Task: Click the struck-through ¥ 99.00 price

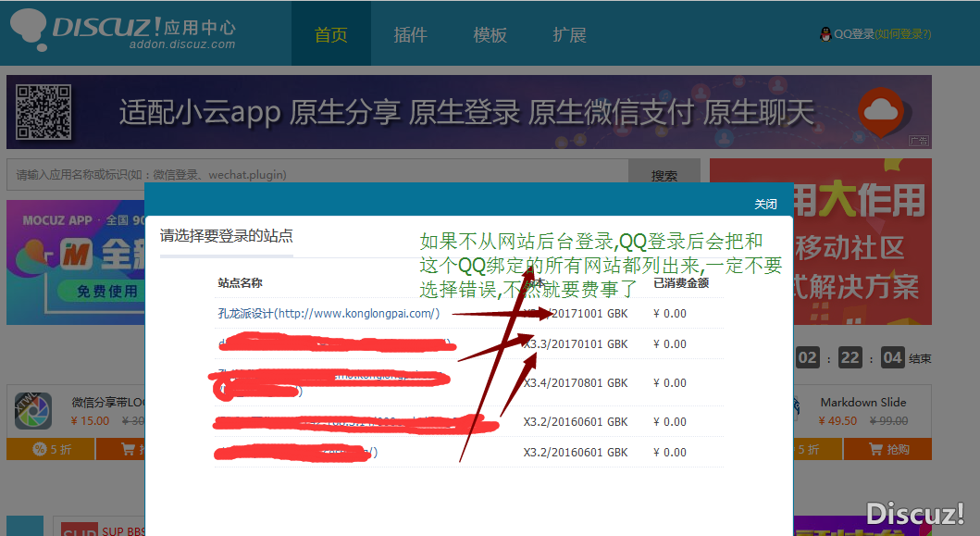Action: (x=888, y=421)
